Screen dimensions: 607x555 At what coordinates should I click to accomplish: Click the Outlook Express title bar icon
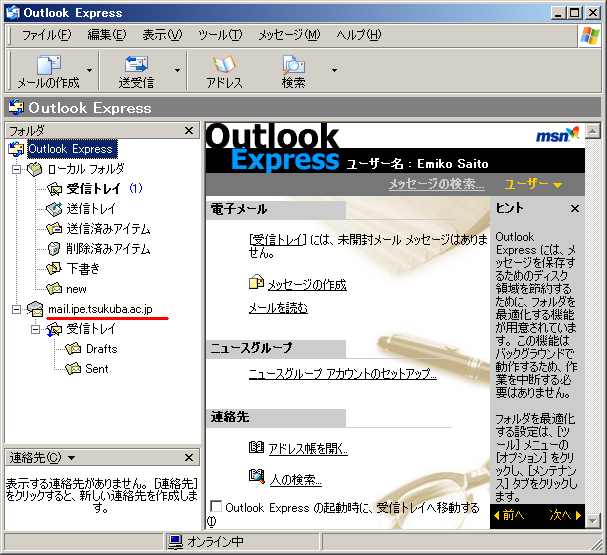coord(13,13)
